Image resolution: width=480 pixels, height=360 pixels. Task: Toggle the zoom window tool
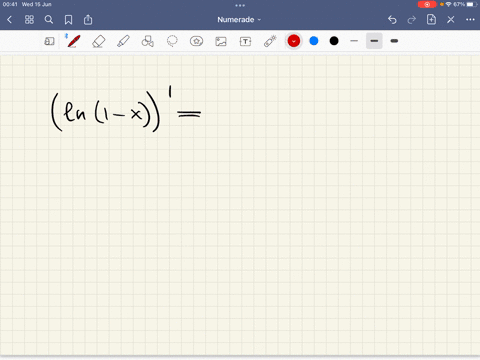[x=49, y=41]
